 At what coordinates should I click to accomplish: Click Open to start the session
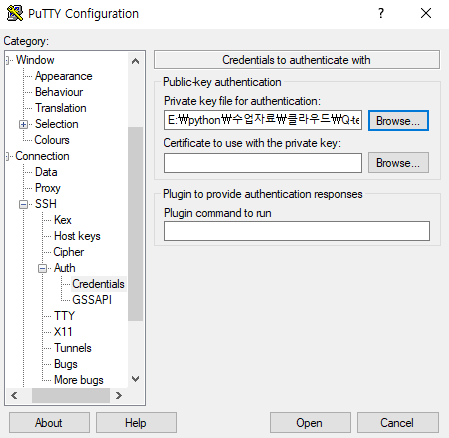310,423
